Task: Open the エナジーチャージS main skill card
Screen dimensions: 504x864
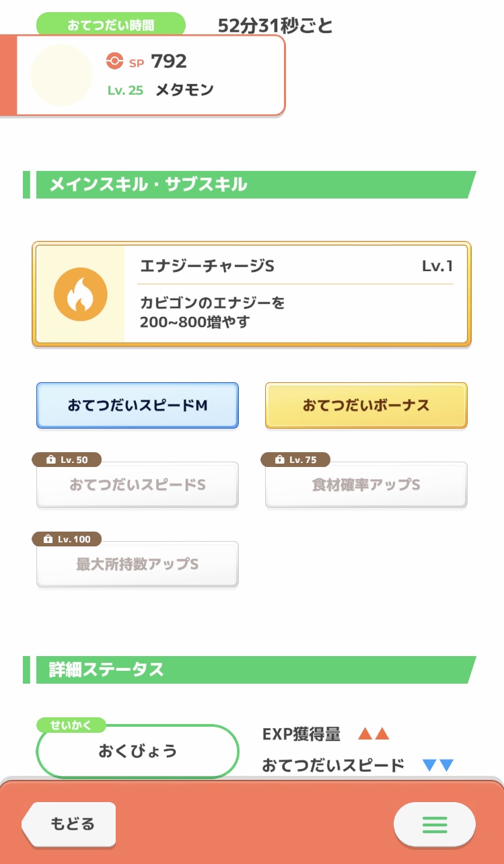Action: click(x=296, y=294)
